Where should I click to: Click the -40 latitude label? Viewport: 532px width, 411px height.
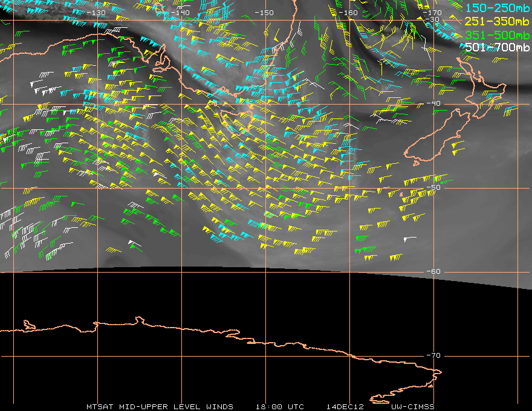click(433, 103)
